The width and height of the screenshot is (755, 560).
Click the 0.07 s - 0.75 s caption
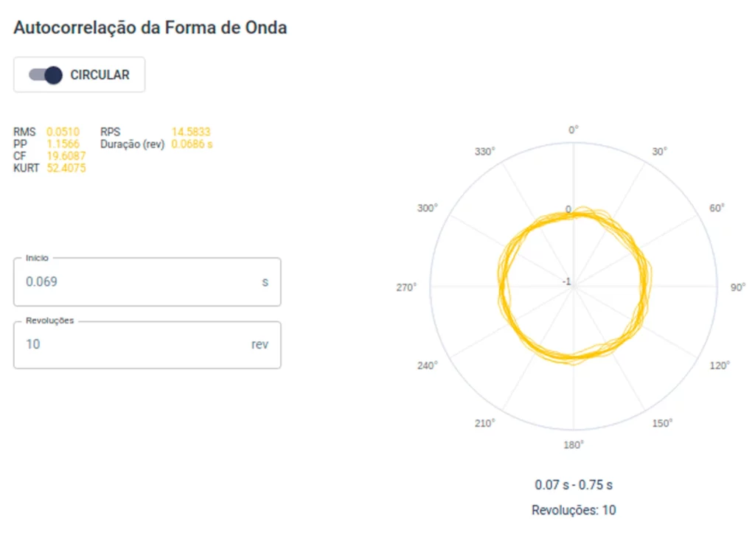click(574, 485)
